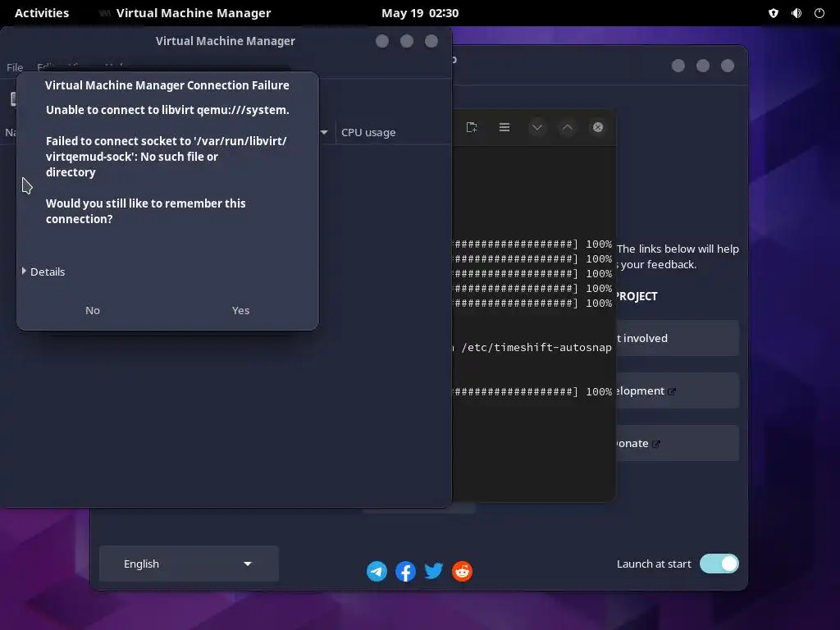Open the Reddit social link
840x630 pixels.
click(462, 571)
